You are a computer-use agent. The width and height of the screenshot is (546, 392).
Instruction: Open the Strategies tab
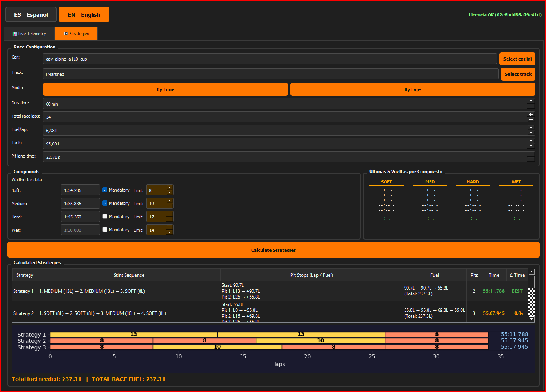click(76, 34)
